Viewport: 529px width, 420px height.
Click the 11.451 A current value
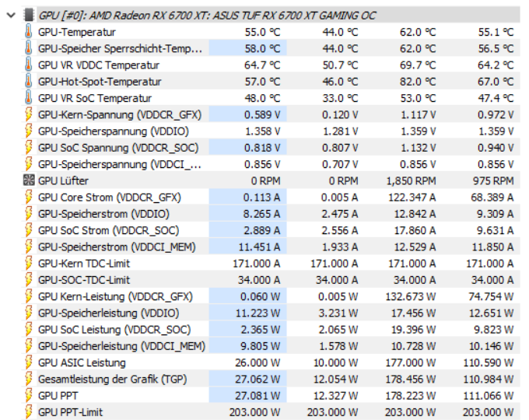(259, 247)
